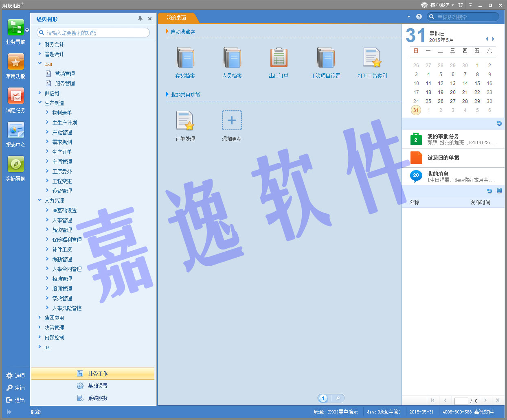Open the 客户服务 dropdown menu
The width and height of the screenshot is (507, 420).
[x=438, y=5]
